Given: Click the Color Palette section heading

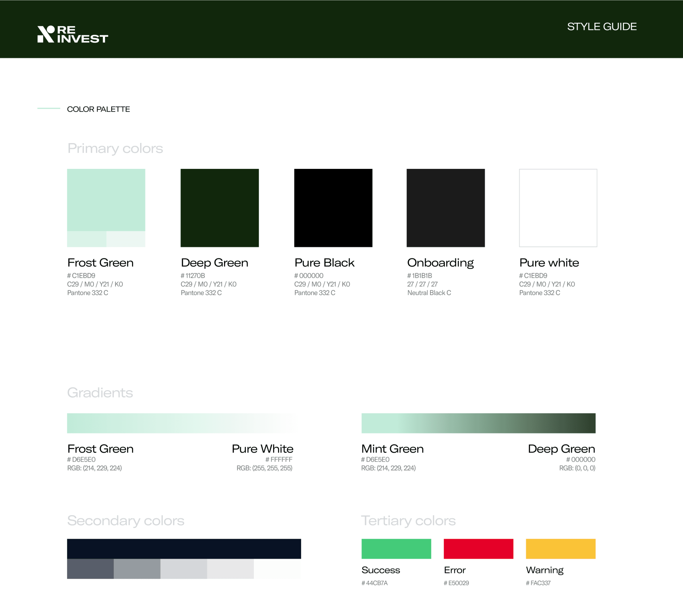Looking at the screenshot, I should click(98, 109).
